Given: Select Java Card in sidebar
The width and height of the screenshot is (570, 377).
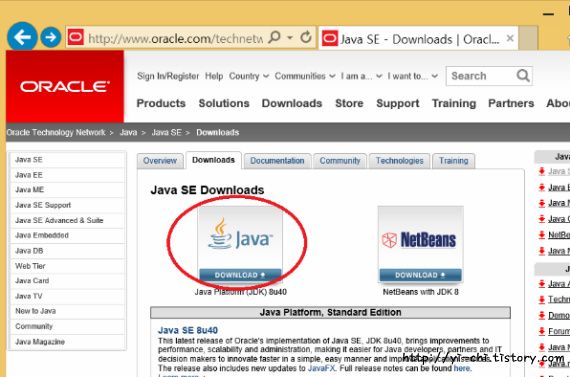Looking at the screenshot, I should pos(68,281).
